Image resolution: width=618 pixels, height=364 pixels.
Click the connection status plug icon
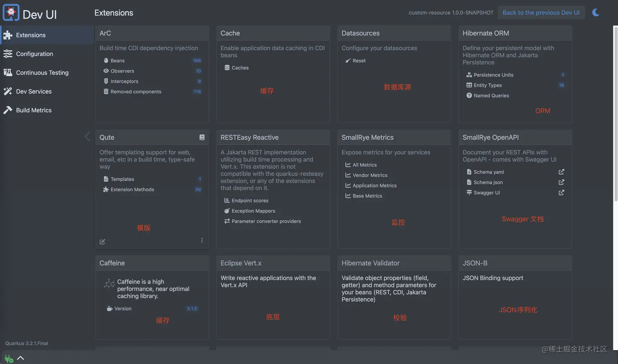9,359
